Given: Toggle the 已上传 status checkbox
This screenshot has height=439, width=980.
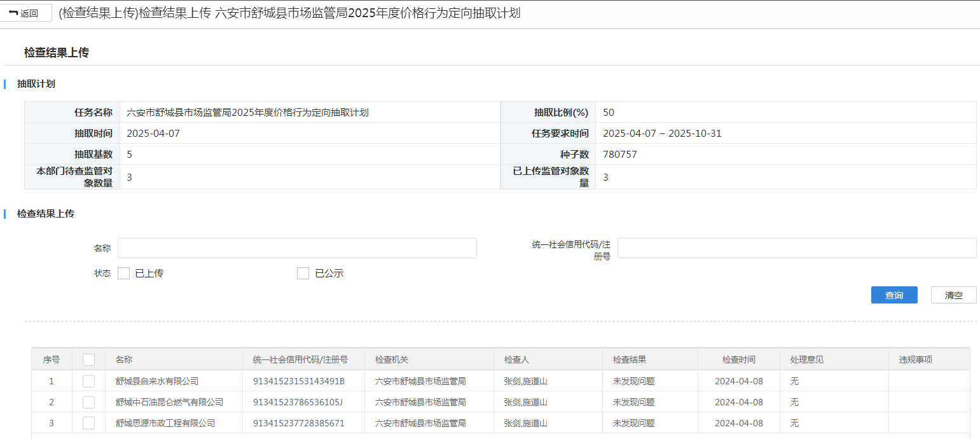Looking at the screenshot, I should point(124,274).
